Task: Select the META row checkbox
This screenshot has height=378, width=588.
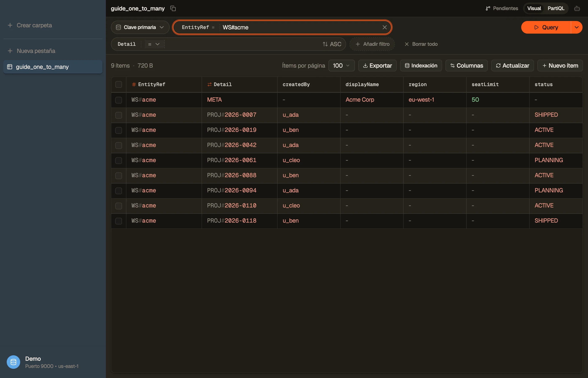Action: (x=118, y=100)
